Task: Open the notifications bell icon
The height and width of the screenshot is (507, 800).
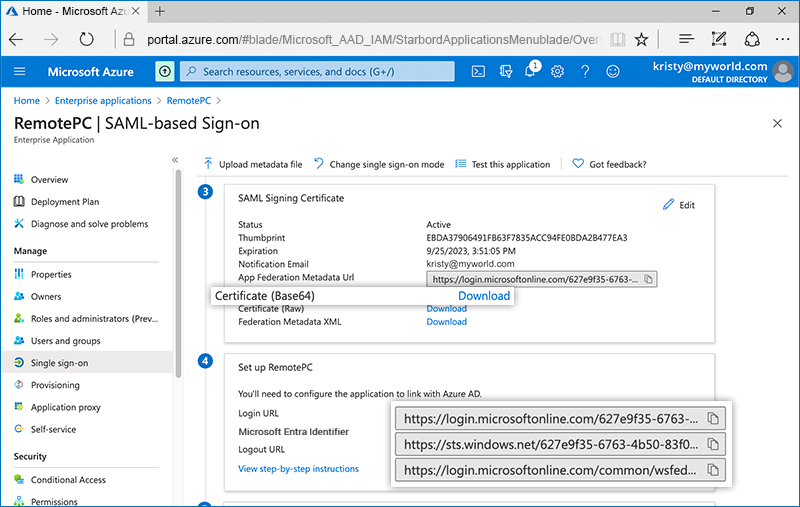Action: 531,72
